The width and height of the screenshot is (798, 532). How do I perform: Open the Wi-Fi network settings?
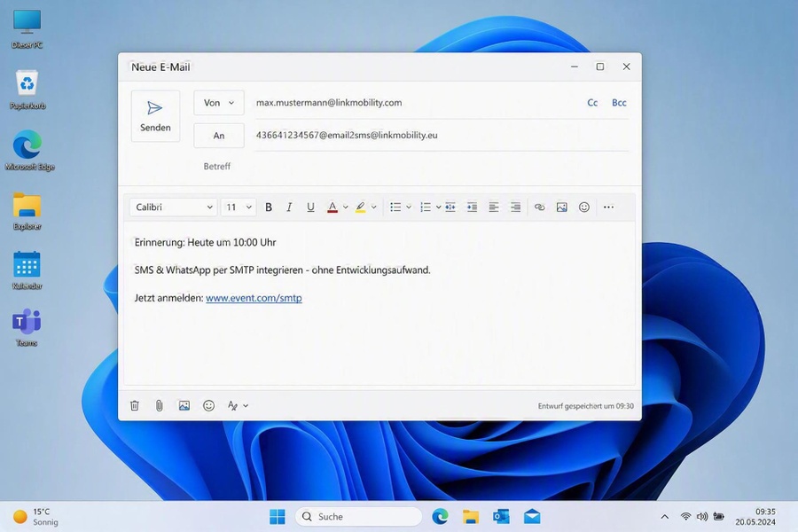coord(686,517)
